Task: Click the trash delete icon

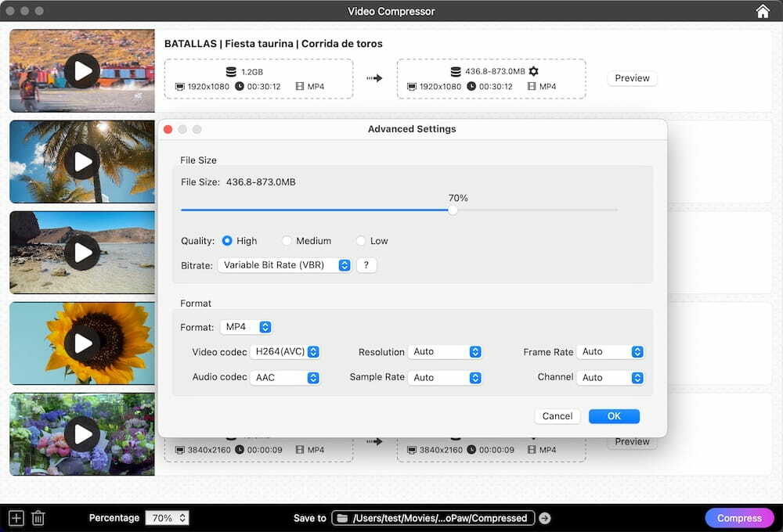Action: pyautogui.click(x=38, y=518)
